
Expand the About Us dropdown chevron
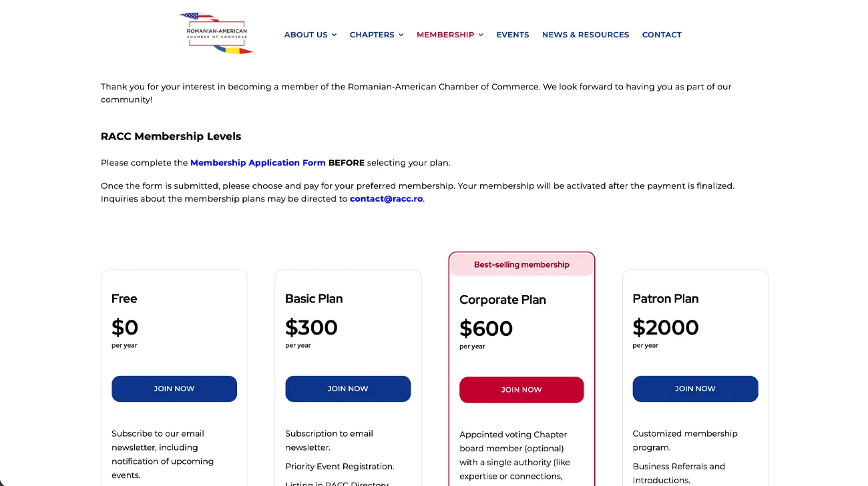[335, 35]
